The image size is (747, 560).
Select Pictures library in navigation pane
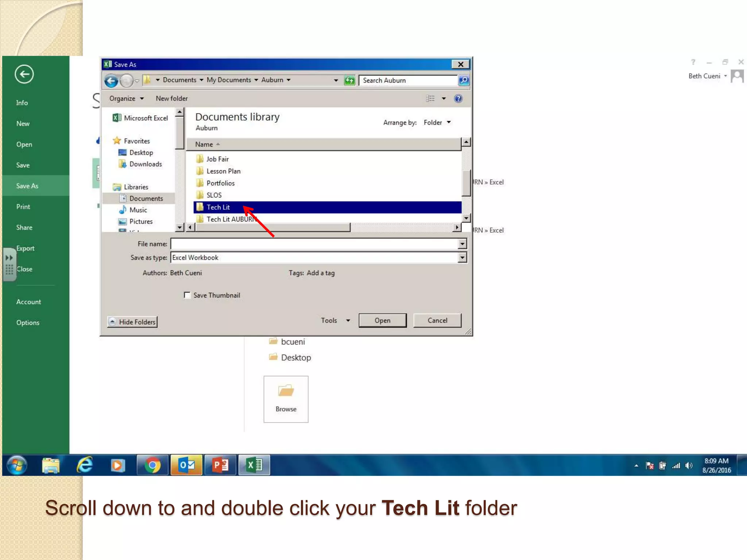click(136, 222)
